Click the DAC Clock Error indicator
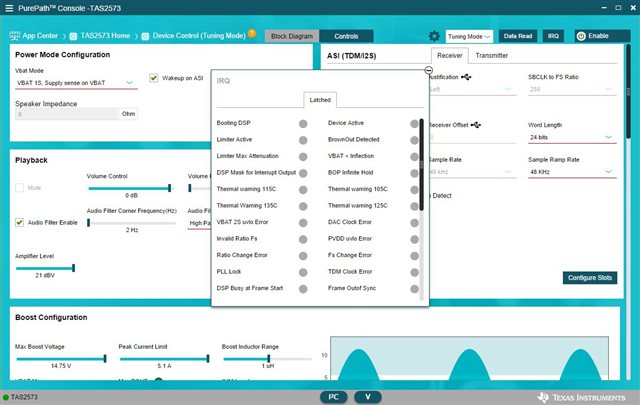 414,223
